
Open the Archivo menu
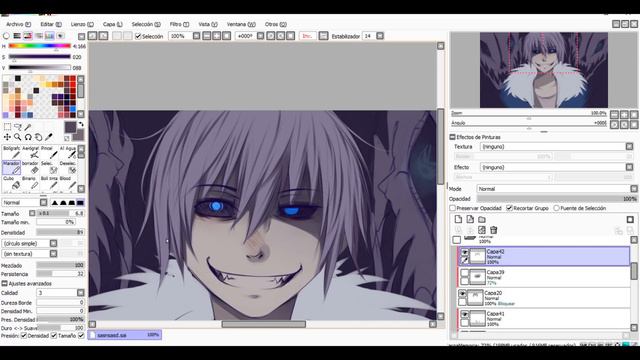[x=18, y=24]
